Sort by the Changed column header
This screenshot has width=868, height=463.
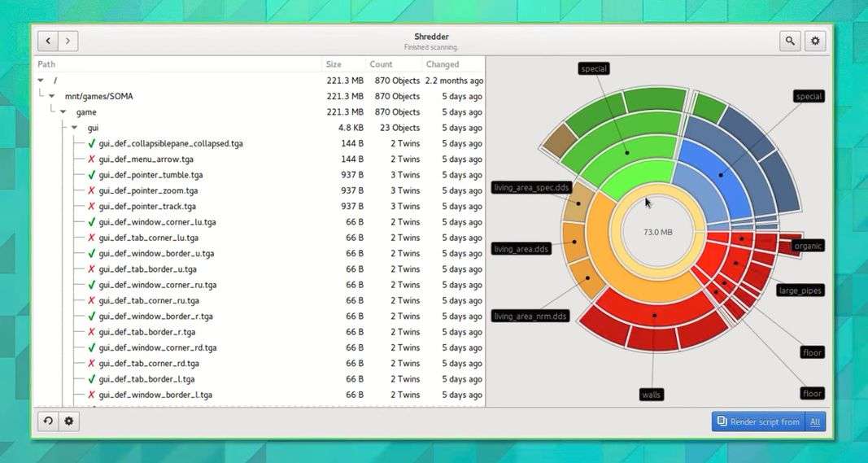(x=453, y=64)
